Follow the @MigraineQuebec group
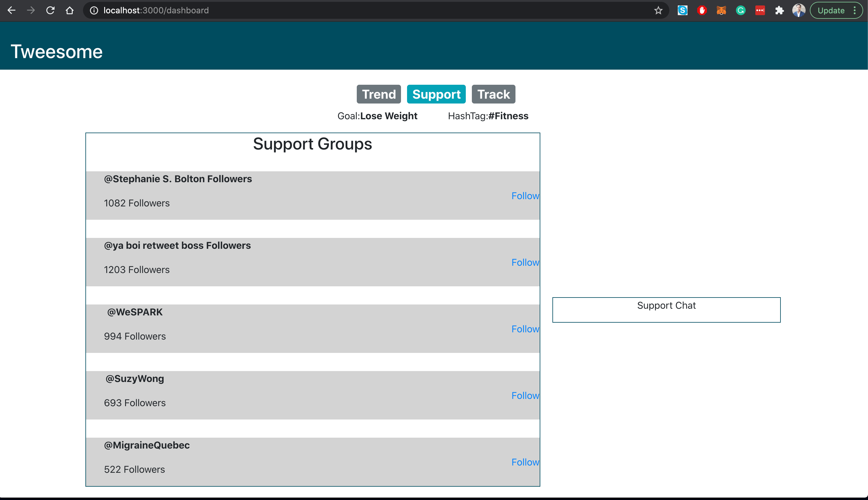868x500 pixels. (525, 462)
